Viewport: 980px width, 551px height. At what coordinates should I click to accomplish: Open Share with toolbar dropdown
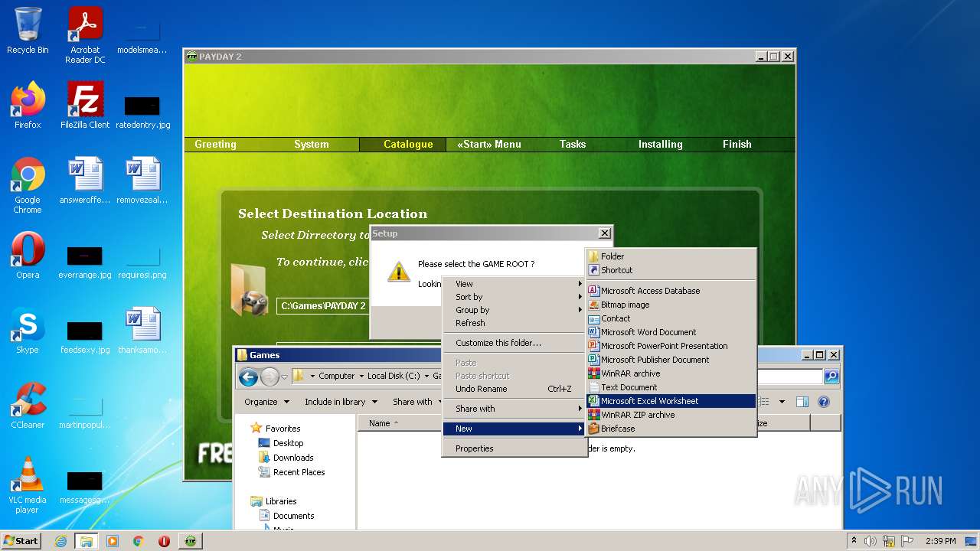[x=417, y=402]
